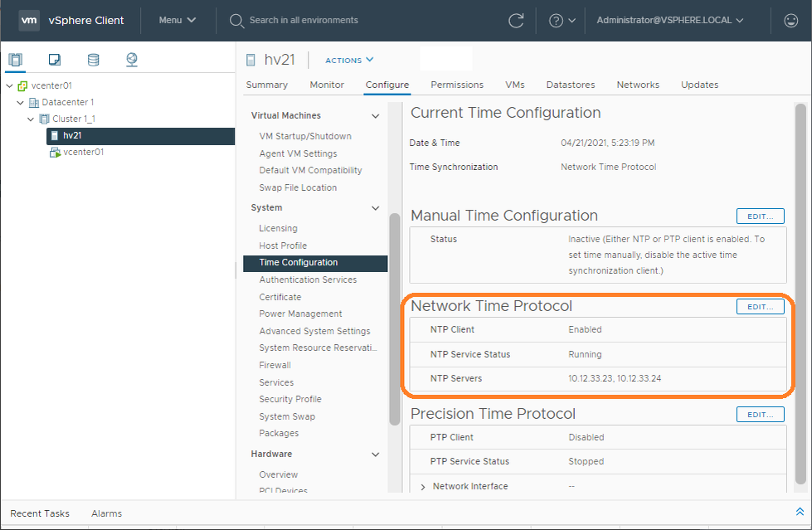This screenshot has width=812, height=530.
Task: Collapse the Virtual Machines settings section
Action: click(376, 116)
